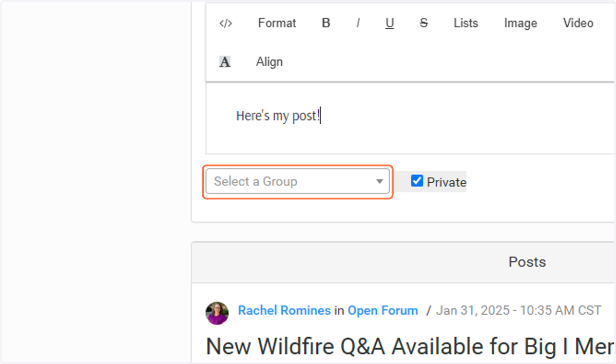This screenshot has height=364, width=616.
Task: Open the code view icon in editor toolbar
Action: click(226, 23)
